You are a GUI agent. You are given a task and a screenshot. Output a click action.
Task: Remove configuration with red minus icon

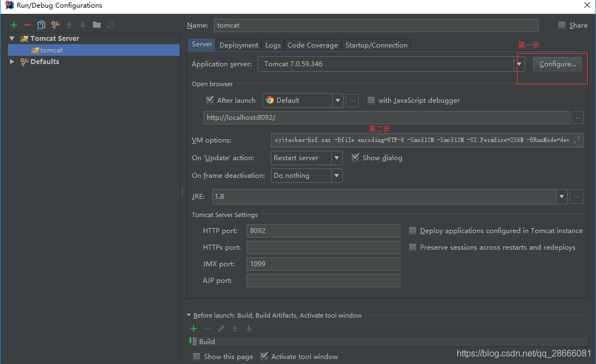(x=28, y=25)
